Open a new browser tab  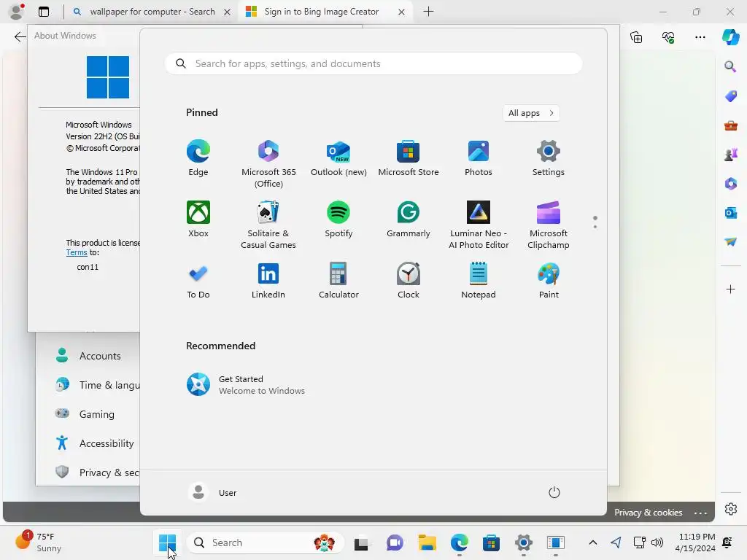428,12
